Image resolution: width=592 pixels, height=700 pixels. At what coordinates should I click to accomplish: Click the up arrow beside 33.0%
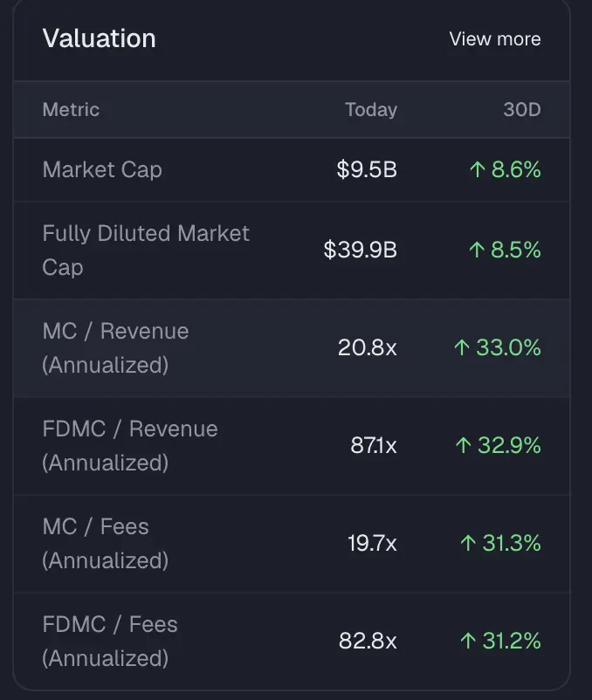462,348
